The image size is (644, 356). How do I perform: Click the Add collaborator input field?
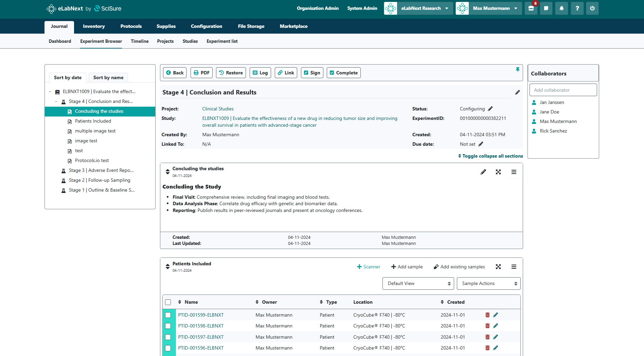pyautogui.click(x=563, y=90)
